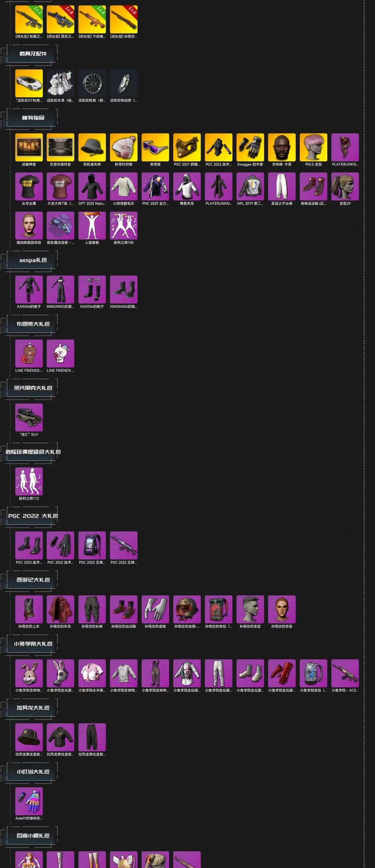375x868 pixels.
Task: Select the Sun Wukong red jacket item
Action: 60,609
